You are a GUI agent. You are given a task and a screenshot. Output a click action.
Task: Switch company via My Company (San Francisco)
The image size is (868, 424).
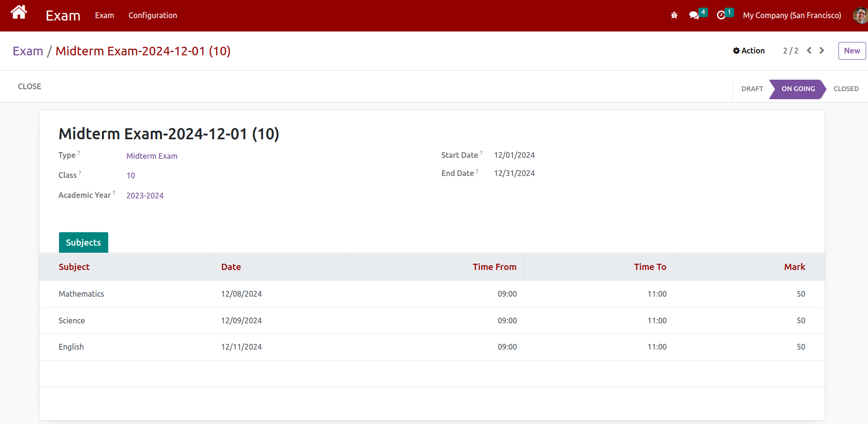(792, 15)
